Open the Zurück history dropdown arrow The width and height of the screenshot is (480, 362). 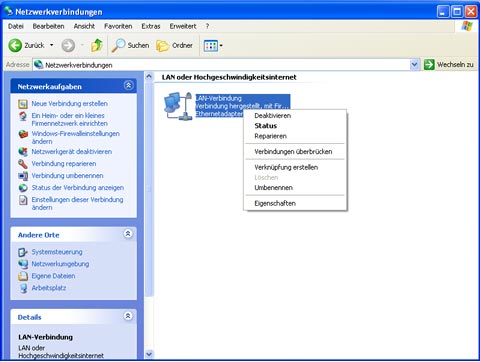tap(52, 45)
